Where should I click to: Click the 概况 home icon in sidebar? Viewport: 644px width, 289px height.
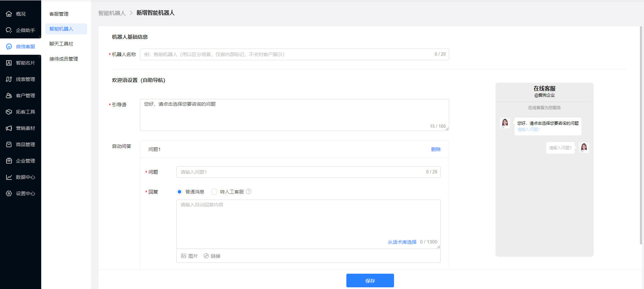(9, 14)
